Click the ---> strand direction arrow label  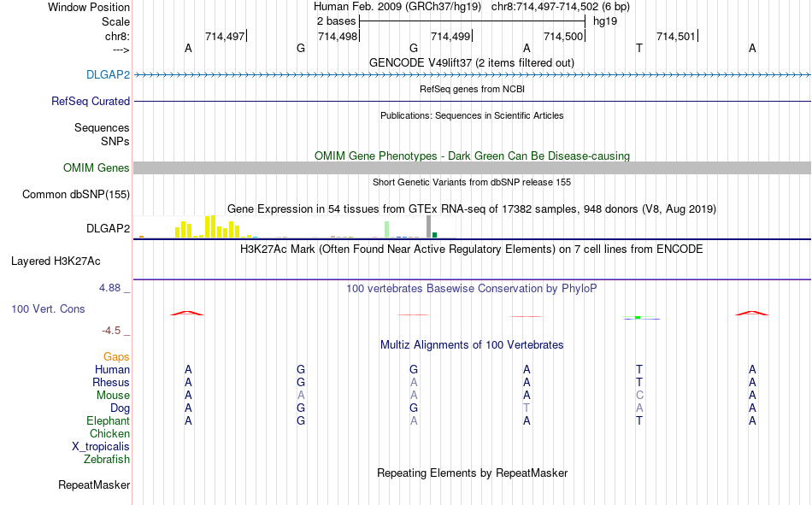tap(121, 50)
